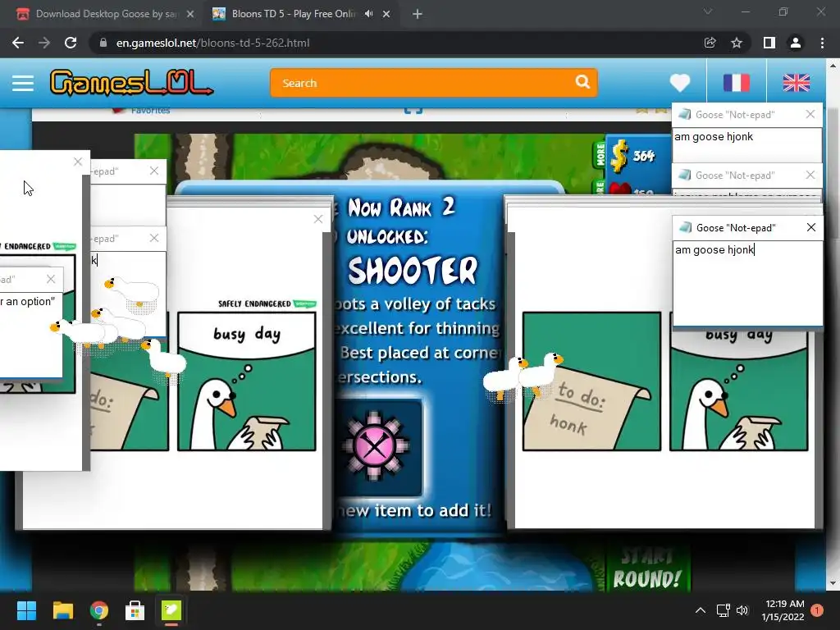Click the fullscreen brackets icon above game

tap(413, 110)
